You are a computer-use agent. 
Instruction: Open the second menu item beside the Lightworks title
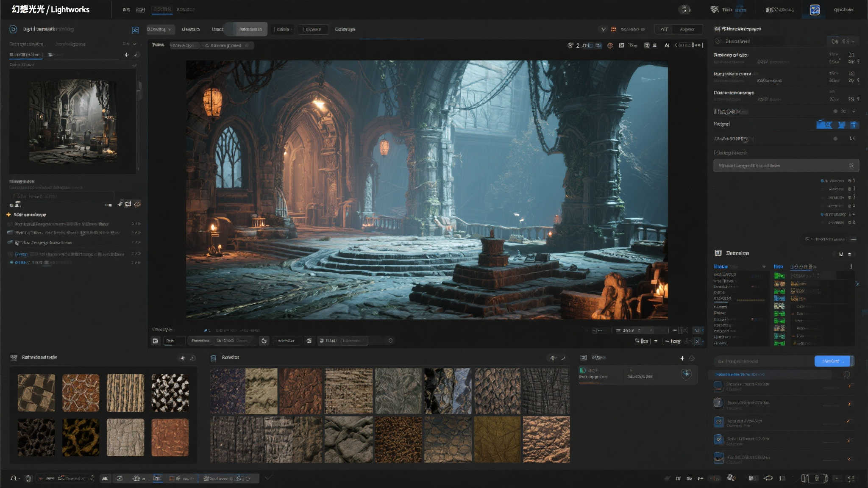[140, 9]
